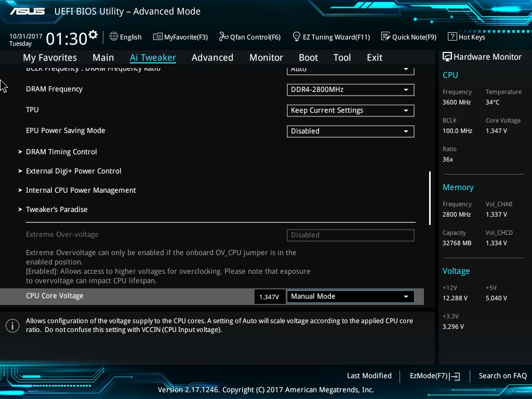Click Qfan Control(F6) label
The image size is (532, 399).
pos(255,37)
